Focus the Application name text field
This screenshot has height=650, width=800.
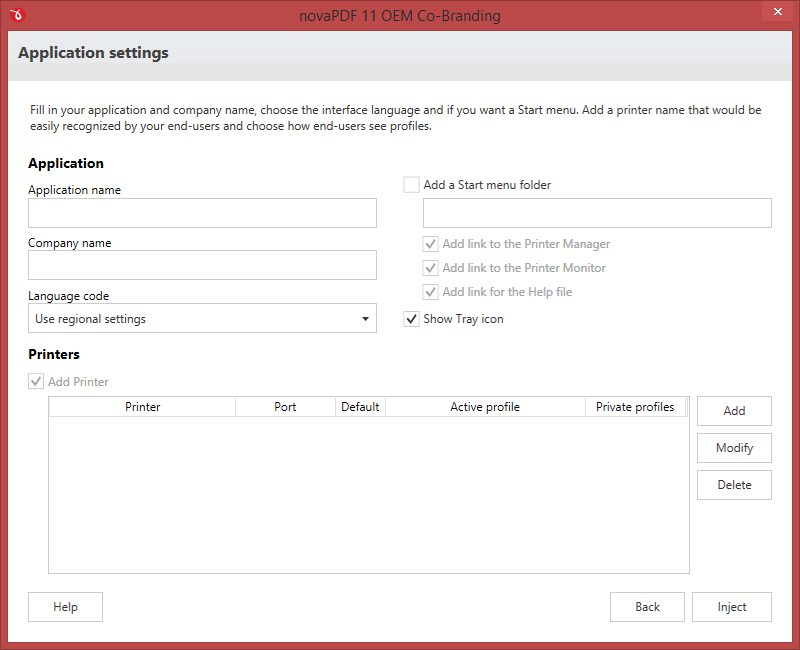point(203,213)
